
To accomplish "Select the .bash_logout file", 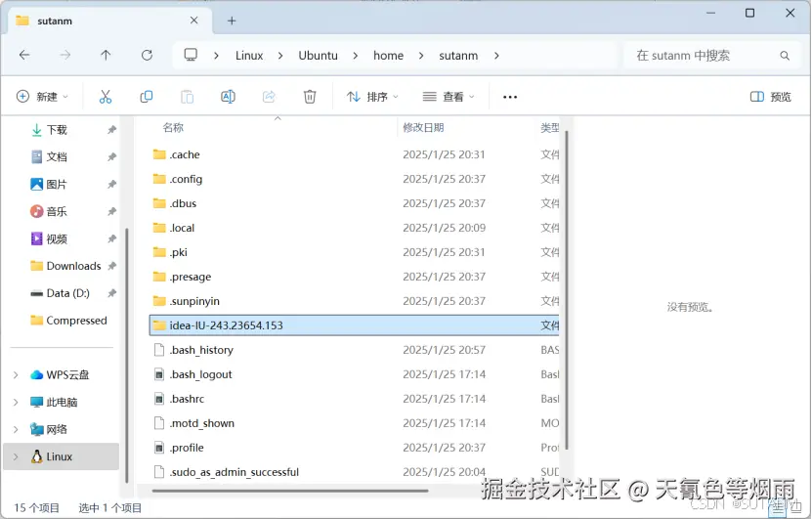I will tap(355, 374).
